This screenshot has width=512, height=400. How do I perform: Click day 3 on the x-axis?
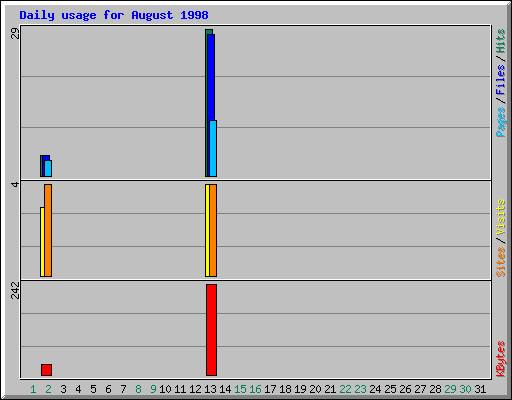click(63, 389)
